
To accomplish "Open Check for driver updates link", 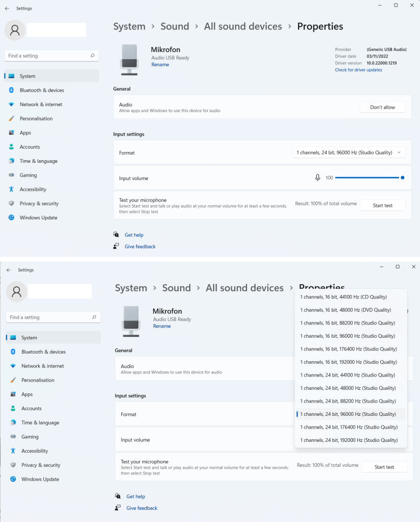I will pyautogui.click(x=358, y=70).
